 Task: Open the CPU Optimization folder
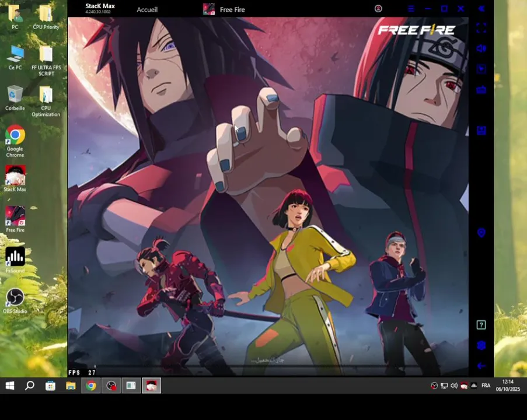coord(46,101)
